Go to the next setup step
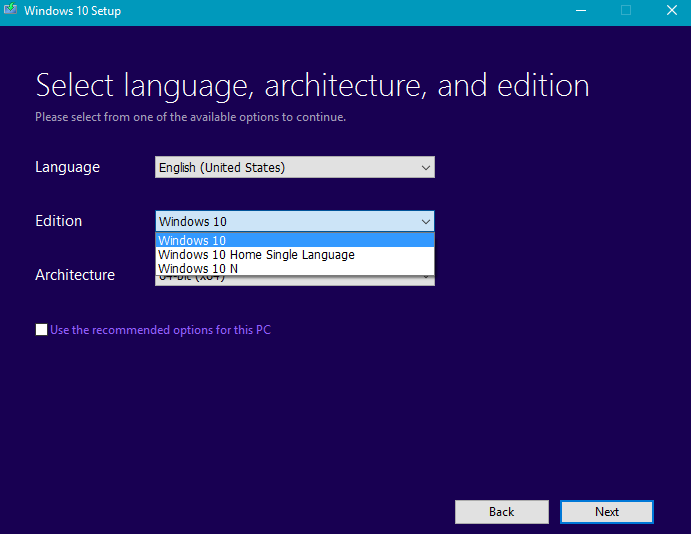This screenshot has width=691, height=534. pyautogui.click(x=606, y=512)
